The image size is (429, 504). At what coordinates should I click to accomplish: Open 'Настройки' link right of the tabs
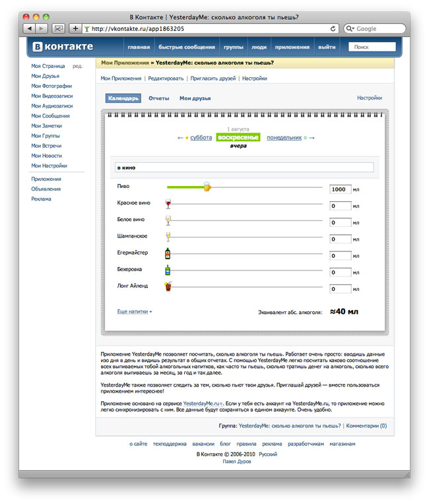click(370, 98)
